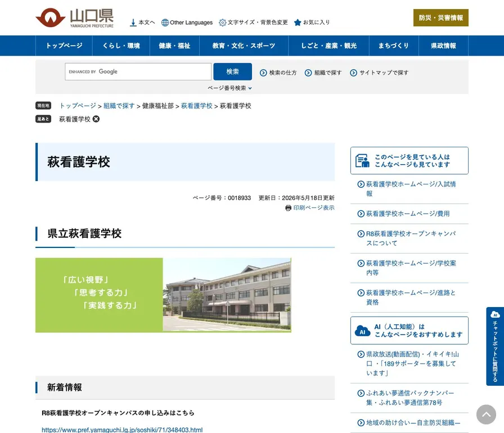
Task: Click the blue 検索 button
Action: 232,71
